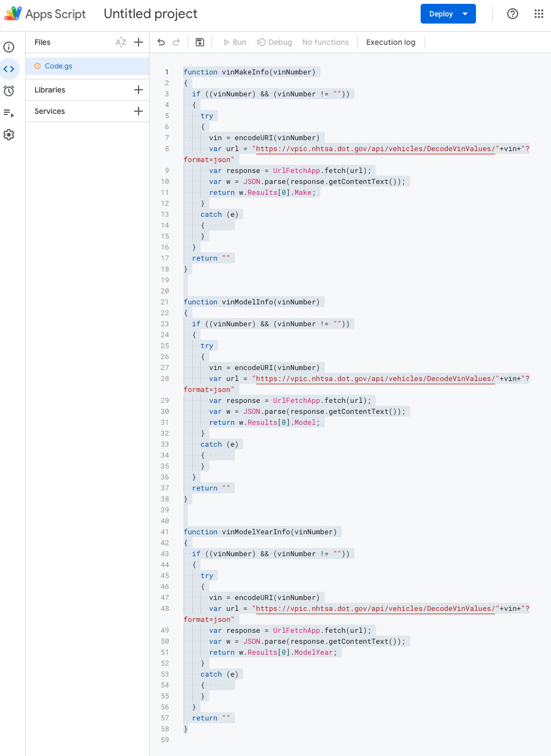This screenshot has width=551, height=756.
Task: Switch to the code Editor panel
Action: tap(9, 69)
